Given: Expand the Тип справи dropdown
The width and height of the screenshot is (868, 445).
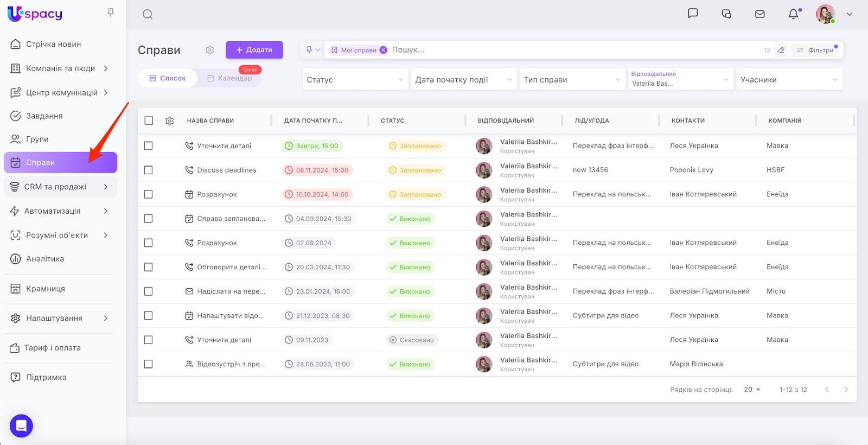Looking at the screenshot, I should point(572,80).
